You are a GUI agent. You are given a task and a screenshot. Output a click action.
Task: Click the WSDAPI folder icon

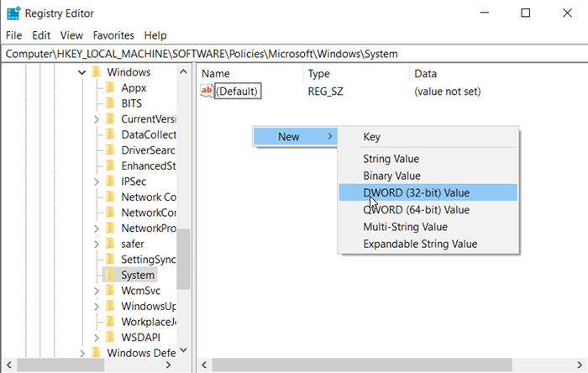[111, 337]
